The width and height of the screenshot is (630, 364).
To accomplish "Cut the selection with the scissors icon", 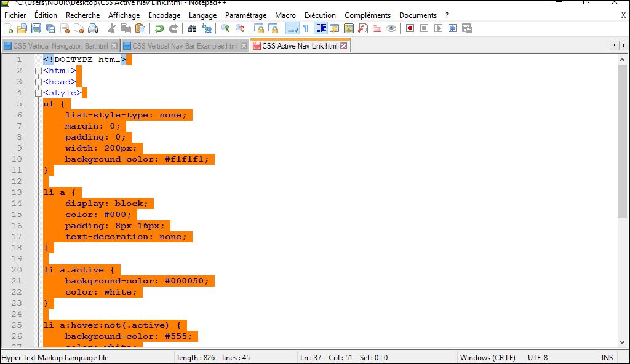I will pyautogui.click(x=112, y=28).
